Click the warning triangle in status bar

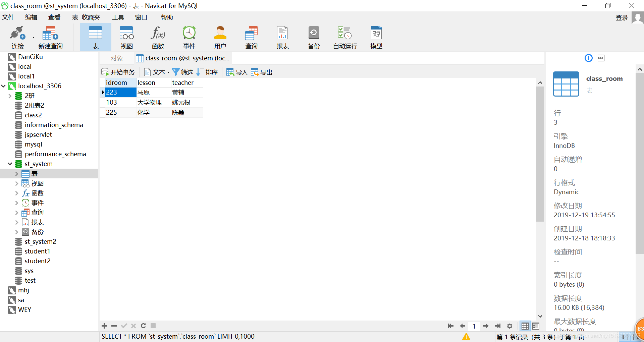coord(466,337)
